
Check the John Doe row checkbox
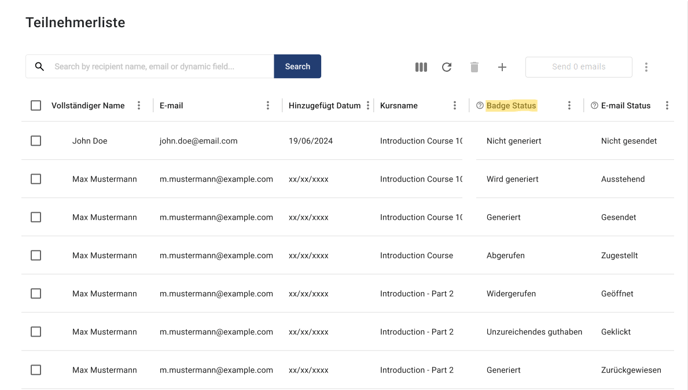(36, 141)
